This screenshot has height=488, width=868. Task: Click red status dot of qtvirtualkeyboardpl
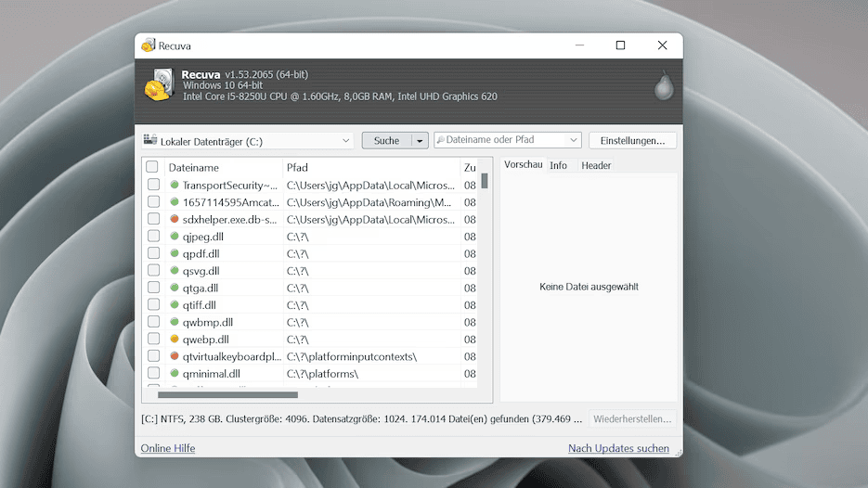(x=174, y=356)
